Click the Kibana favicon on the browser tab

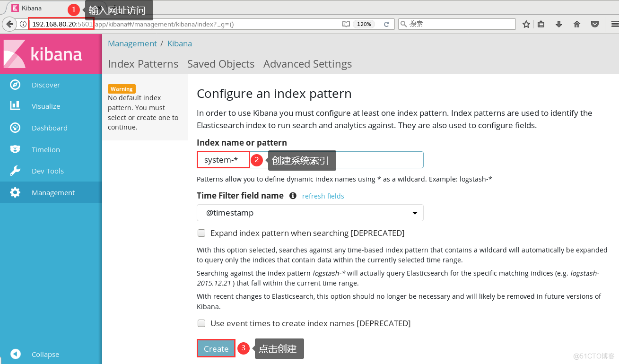tap(15, 8)
